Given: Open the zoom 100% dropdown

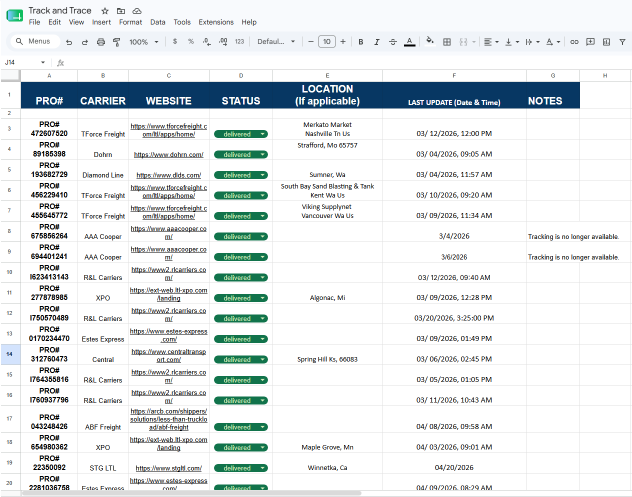Looking at the screenshot, I should pos(144,42).
